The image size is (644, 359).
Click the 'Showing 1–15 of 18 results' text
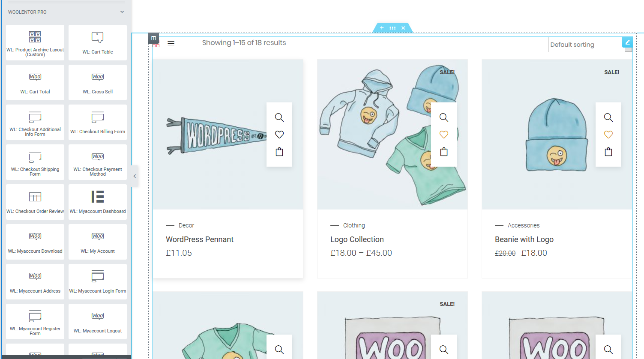(x=244, y=43)
